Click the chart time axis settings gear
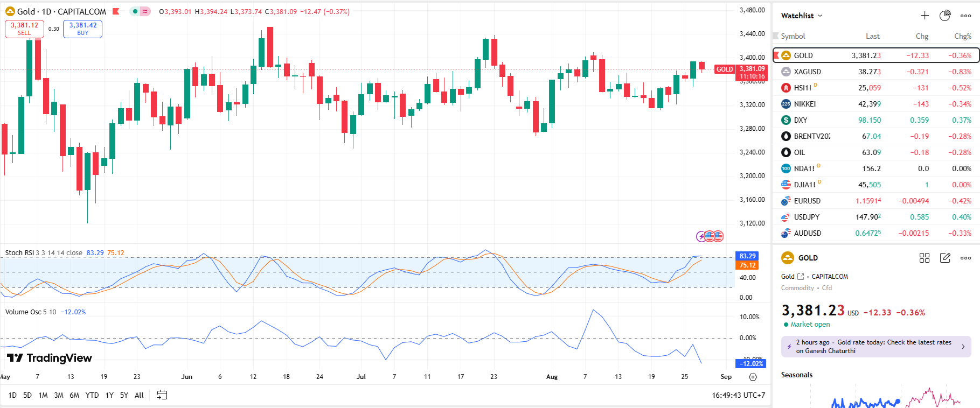The image size is (980, 408). coord(753,377)
